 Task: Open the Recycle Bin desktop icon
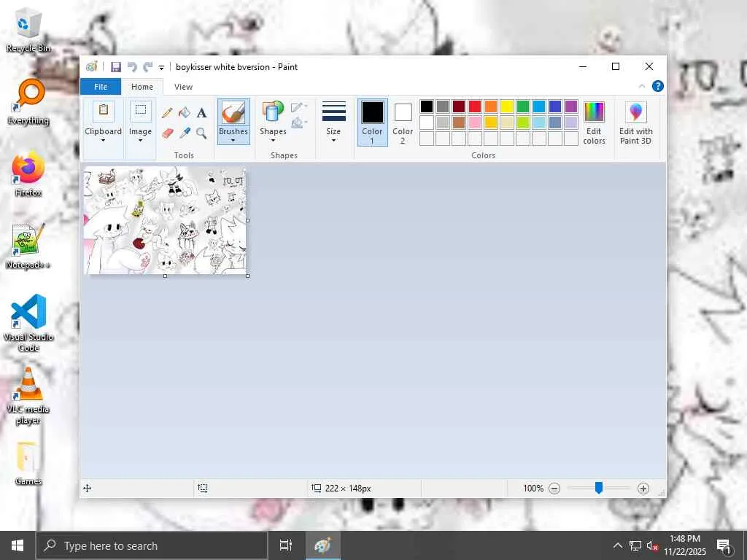28,31
